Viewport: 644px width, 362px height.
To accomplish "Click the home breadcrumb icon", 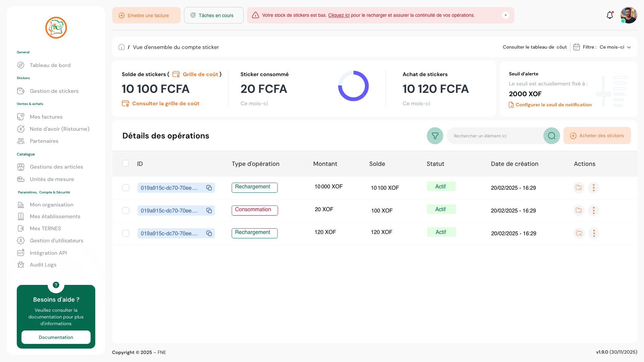I will click(x=121, y=47).
